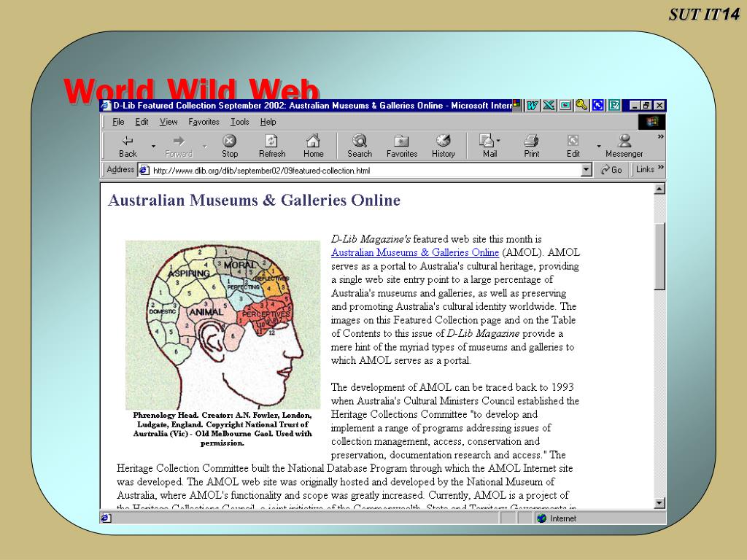The height and width of the screenshot is (560, 747).
Task: Refresh the current page
Action: [272, 146]
